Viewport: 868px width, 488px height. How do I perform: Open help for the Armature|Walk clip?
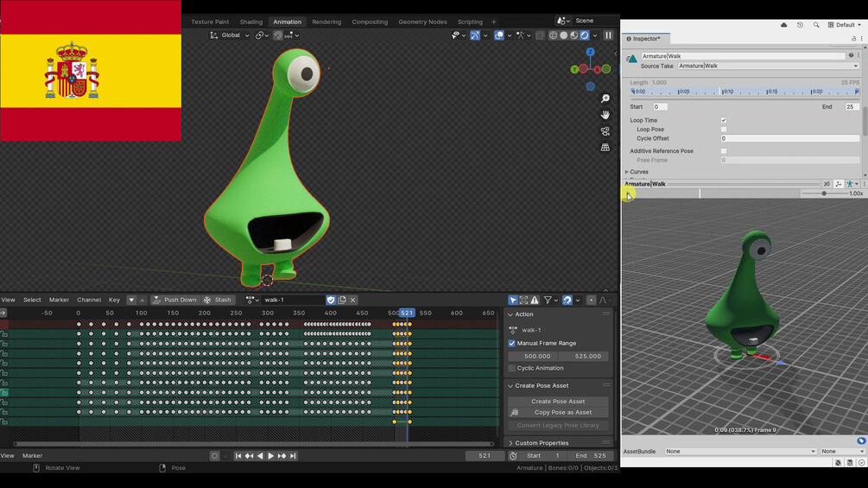851,55
